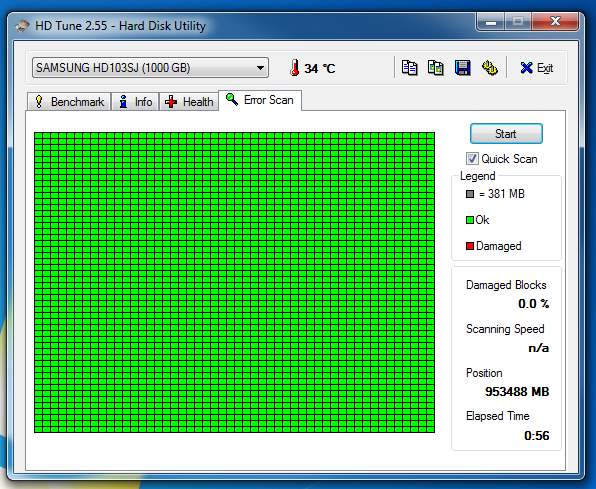Image resolution: width=596 pixels, height=489 pixels.
Task: Click the green Ok legend swatch
Action: tap(470, 220)
